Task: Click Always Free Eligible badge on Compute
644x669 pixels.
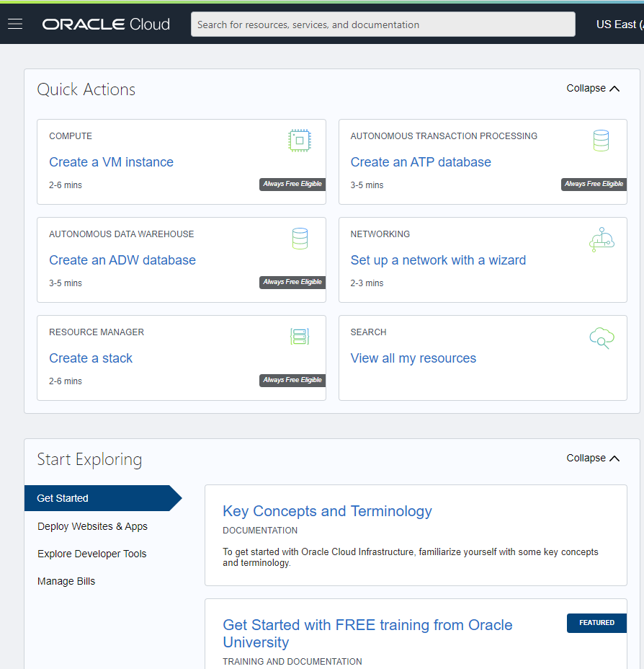Action: pos(292,184)
